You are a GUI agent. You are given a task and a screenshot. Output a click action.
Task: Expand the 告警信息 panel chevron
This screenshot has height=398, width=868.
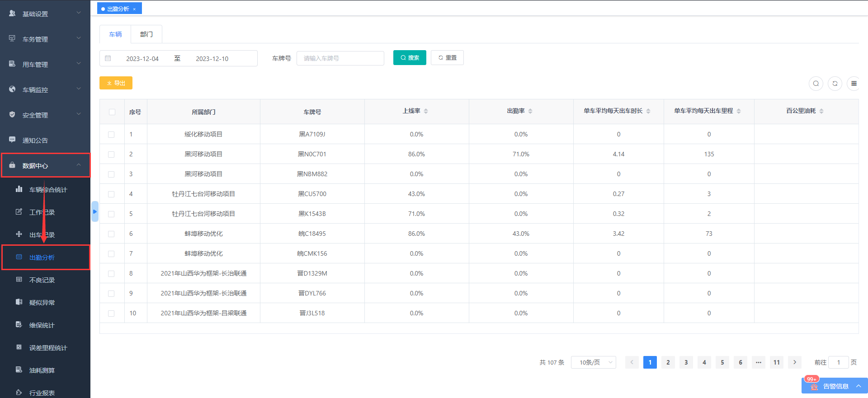(x=859, y=386)
